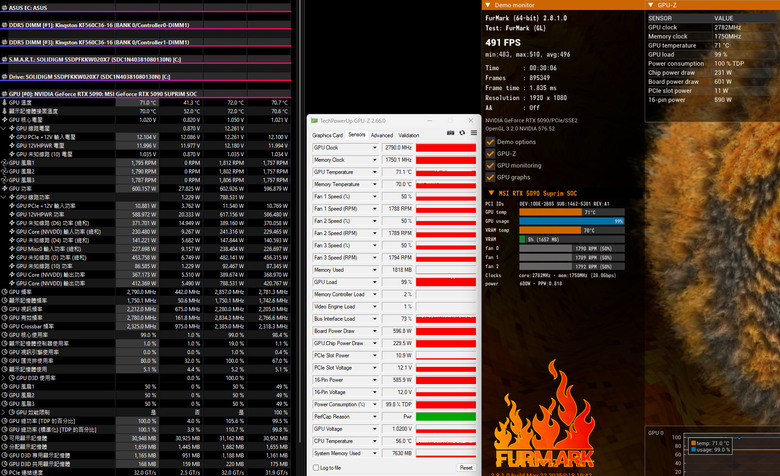
Task: Click the thermometer icon beside GPU 溫度
Action: [x=4, y=102]
